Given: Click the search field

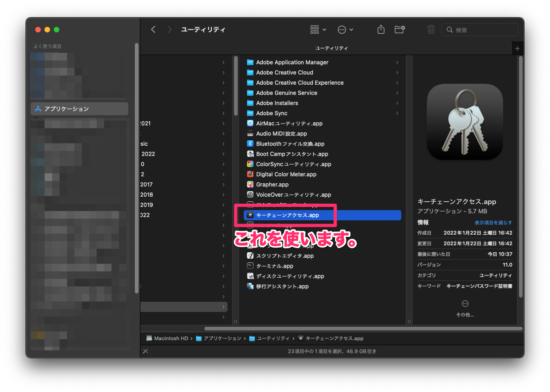Looking at the screenshot, I should [x=480, y=30].
